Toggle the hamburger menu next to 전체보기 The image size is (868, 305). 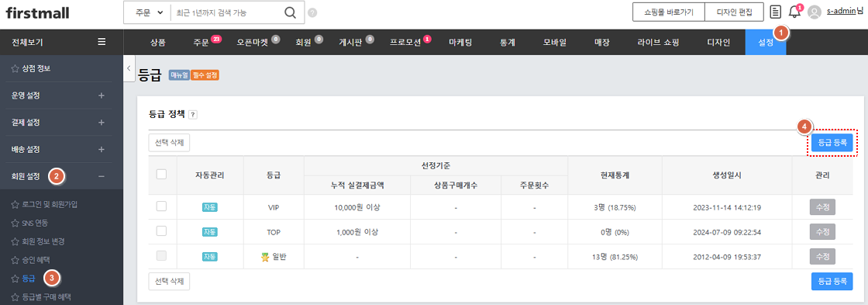click(x=102, y=42)
